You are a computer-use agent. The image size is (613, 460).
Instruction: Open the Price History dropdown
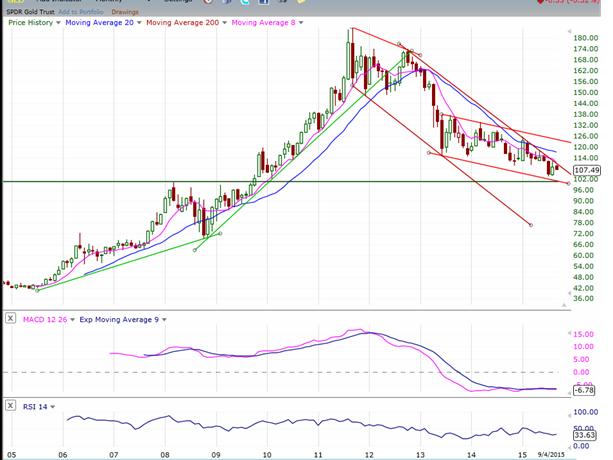58,22
